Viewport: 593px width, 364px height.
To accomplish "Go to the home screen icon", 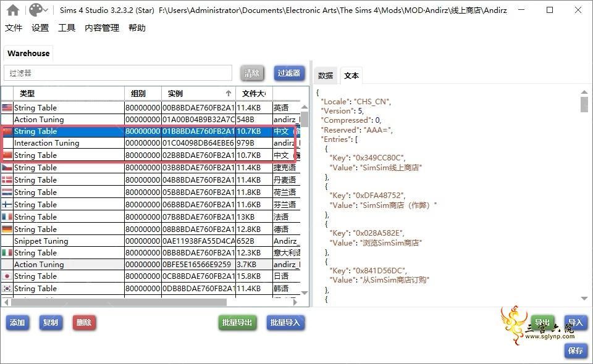I will tap(13, 10).
